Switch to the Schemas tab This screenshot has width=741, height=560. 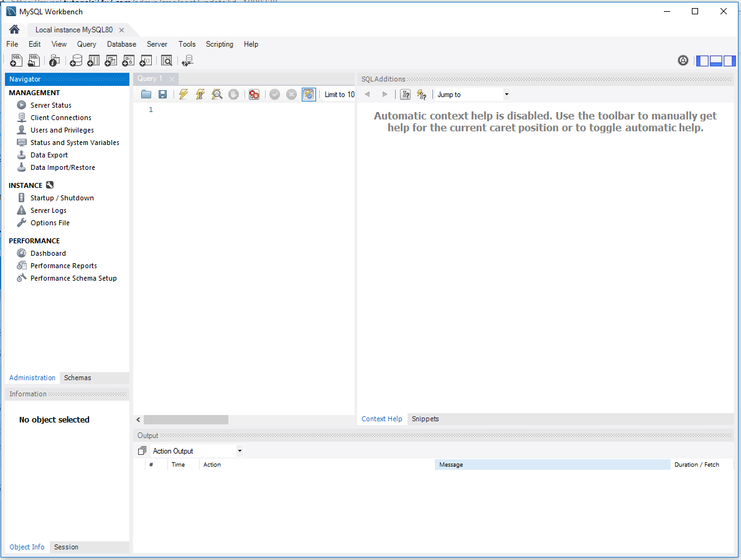coord(78,378)
